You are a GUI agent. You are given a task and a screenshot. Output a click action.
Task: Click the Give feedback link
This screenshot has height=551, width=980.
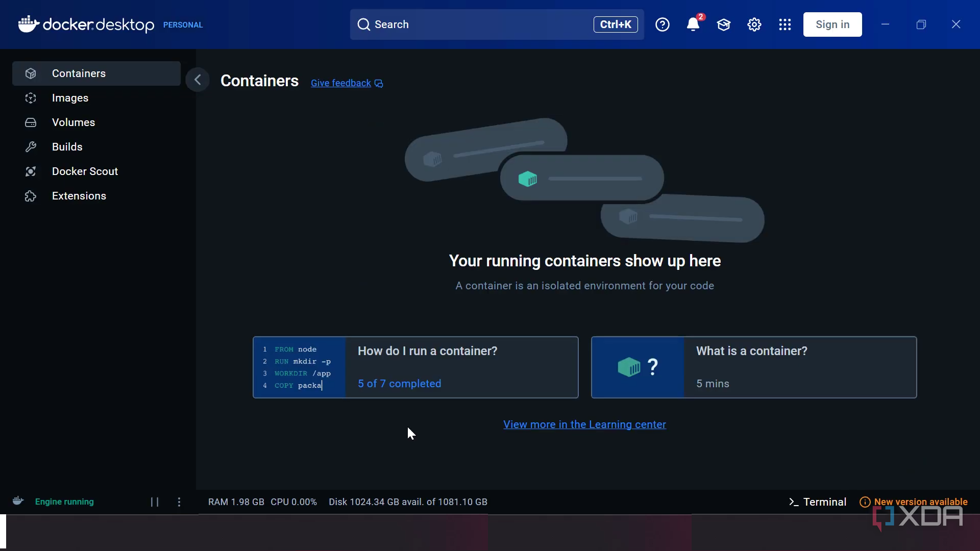click(341, 83)
